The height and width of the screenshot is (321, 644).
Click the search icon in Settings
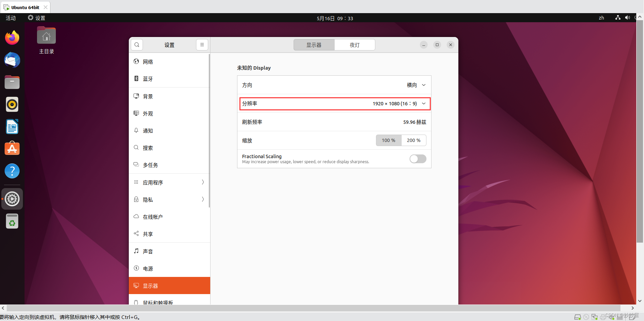[137, 45]
